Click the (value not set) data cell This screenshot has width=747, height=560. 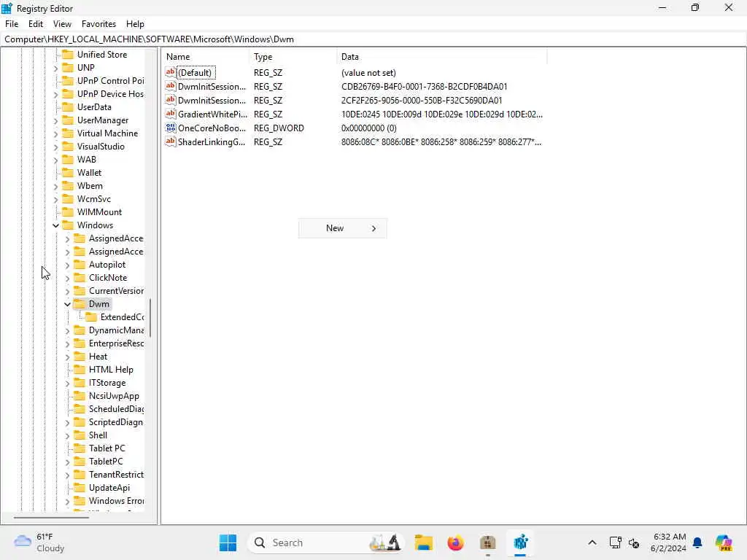tap(368, 73)
